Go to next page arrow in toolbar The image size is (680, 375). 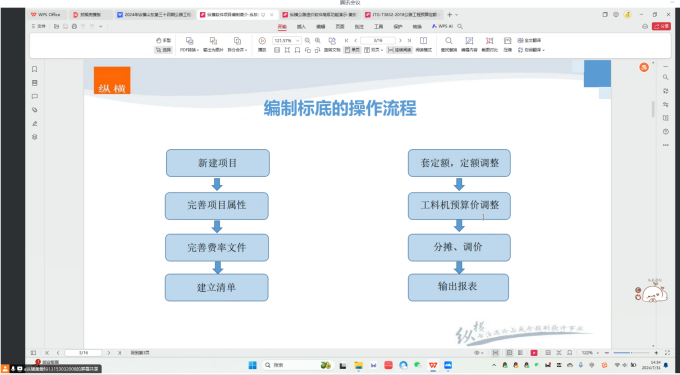(400, 40)
